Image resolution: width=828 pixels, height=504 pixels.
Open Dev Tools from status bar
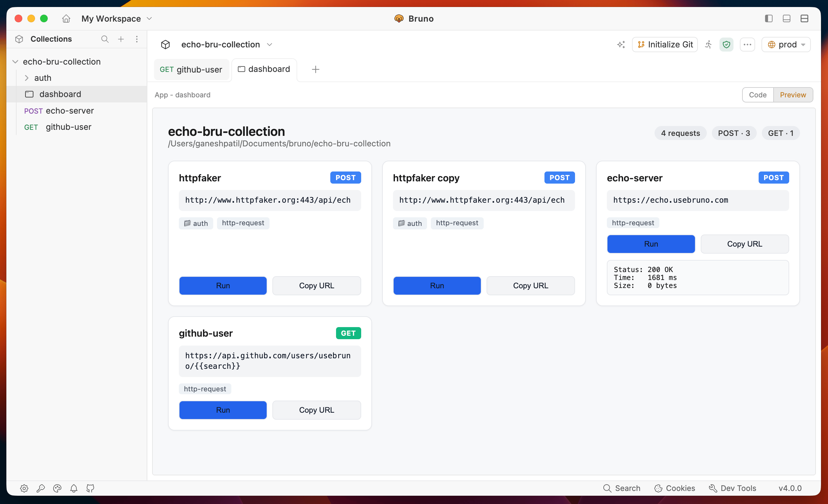(x=733, y=488)
